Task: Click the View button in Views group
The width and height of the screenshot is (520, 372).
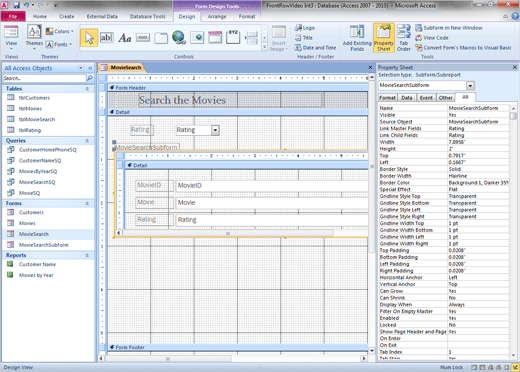Action: 11,37
